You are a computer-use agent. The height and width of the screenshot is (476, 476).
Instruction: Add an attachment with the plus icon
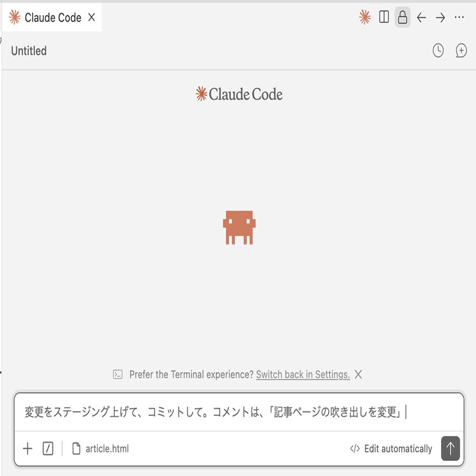click(x=28, y=448)
